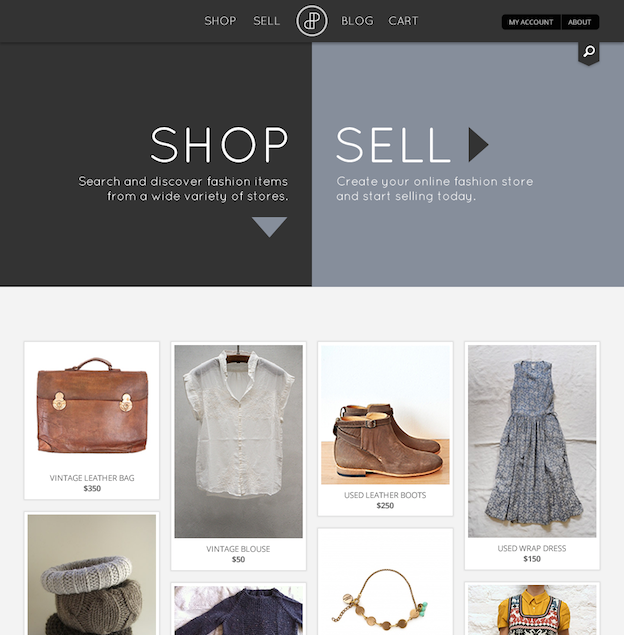Click the right-pointing arrow beside SELL
This screenshot has height=635, width=624.
(478, 145)
